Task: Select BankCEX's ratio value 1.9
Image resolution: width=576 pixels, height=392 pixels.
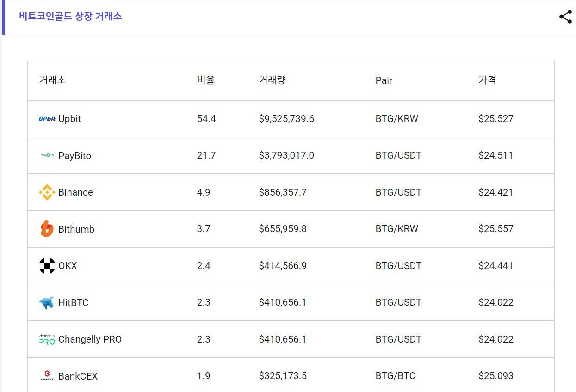Action: [204, 376]
